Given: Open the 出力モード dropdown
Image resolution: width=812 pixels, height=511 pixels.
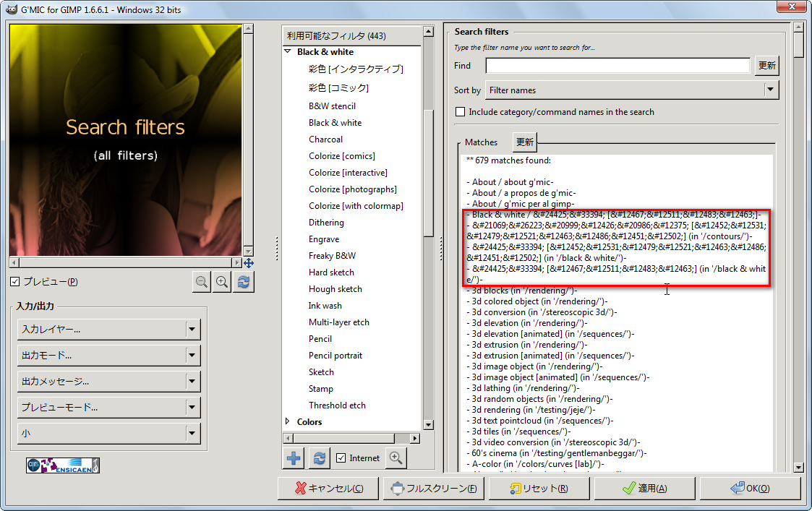Looking at the screenshot, I should point(108,355).
